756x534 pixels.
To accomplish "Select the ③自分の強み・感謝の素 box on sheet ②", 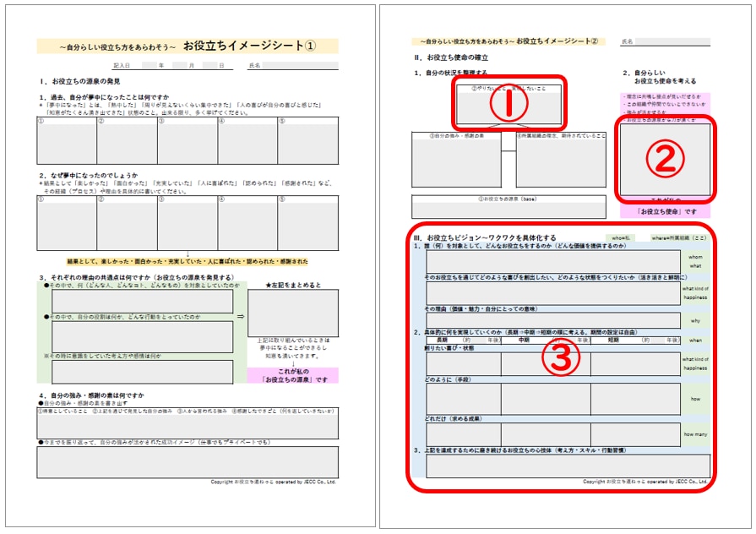I will [457, 160].
